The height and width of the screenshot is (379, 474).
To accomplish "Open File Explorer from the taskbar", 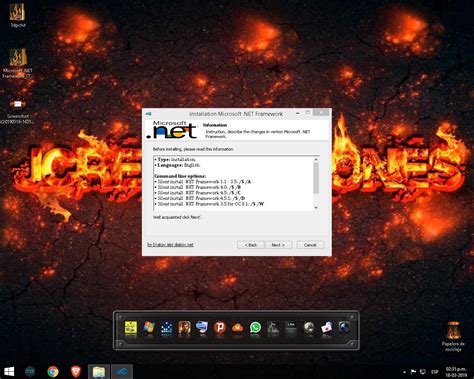I will 99,371.
